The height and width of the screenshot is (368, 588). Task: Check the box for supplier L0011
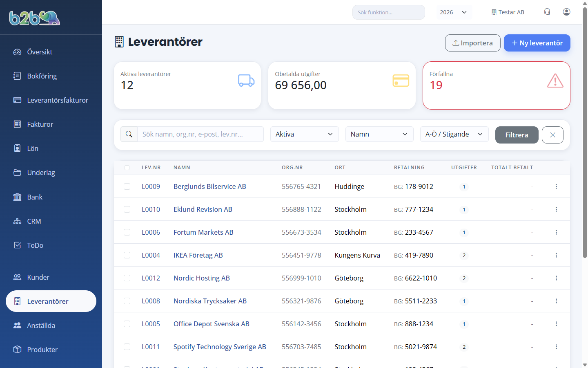(127, 347)
